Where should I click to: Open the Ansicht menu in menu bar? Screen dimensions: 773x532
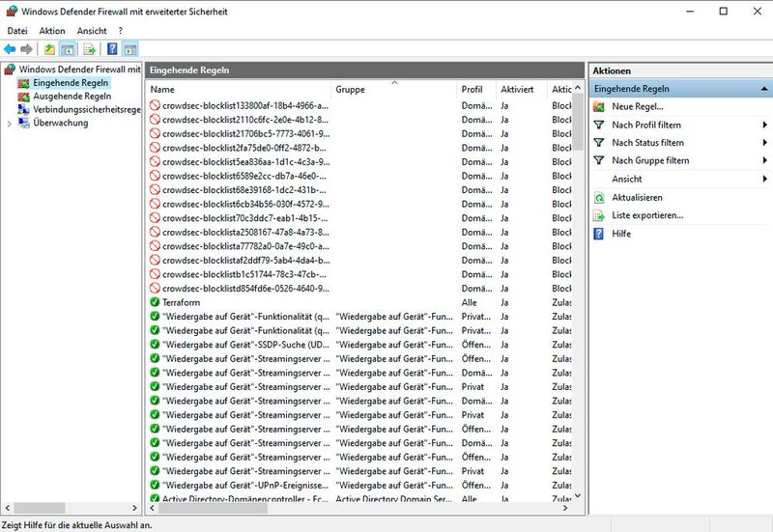92,31
